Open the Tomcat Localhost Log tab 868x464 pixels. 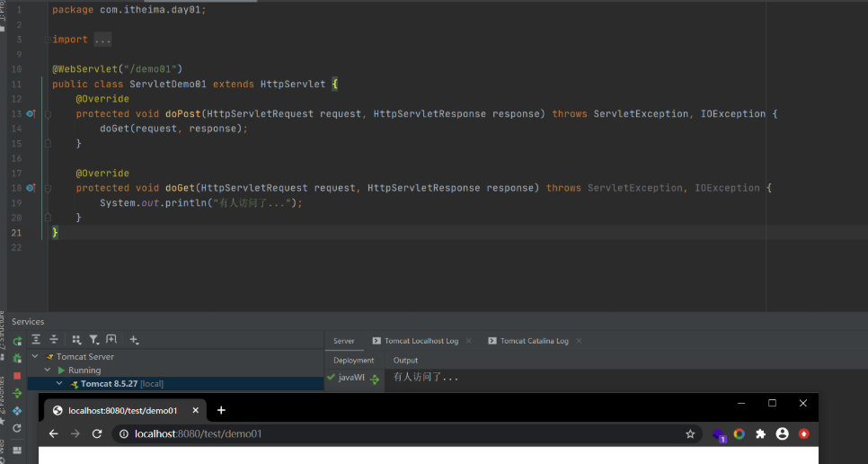point(421,341)
